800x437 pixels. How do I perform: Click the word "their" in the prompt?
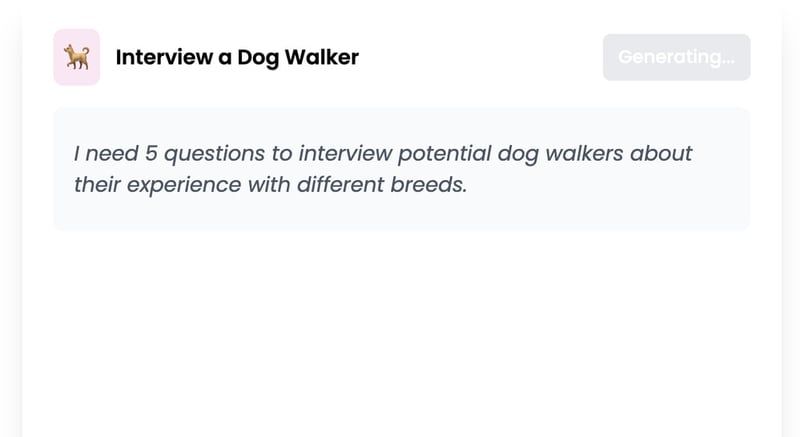97,185
